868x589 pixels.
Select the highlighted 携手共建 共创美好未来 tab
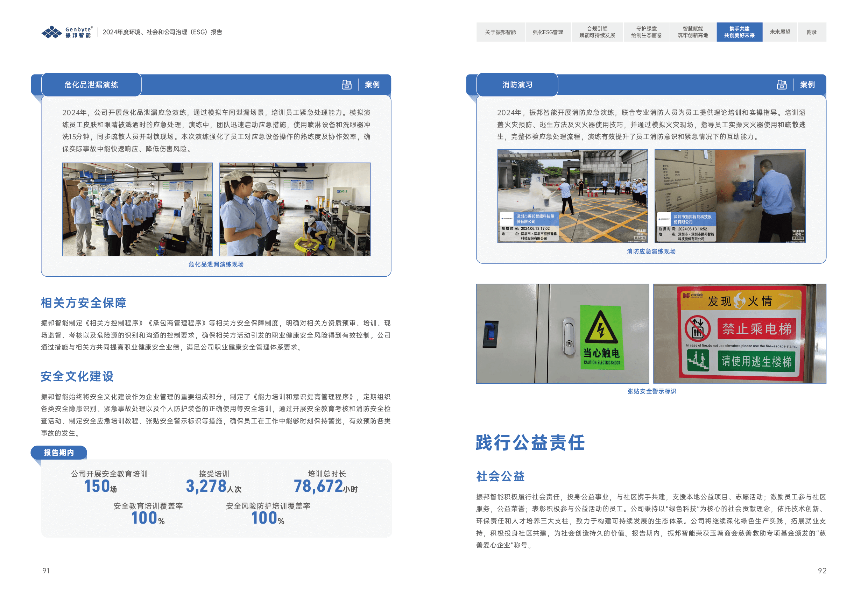(739, 32)
